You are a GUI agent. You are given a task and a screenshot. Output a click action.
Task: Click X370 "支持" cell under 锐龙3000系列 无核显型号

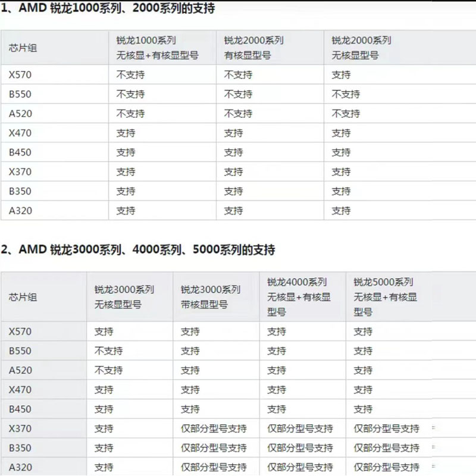104,428
